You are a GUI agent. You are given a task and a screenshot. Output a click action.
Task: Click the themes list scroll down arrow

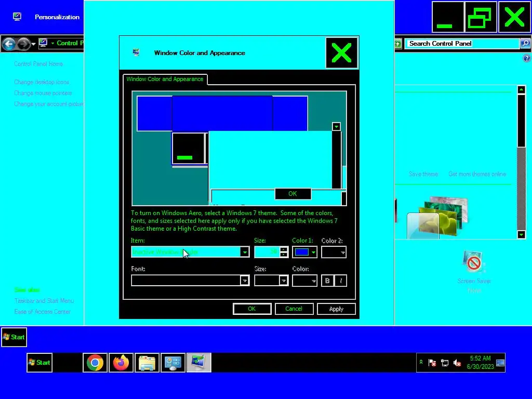coord(522,234)
